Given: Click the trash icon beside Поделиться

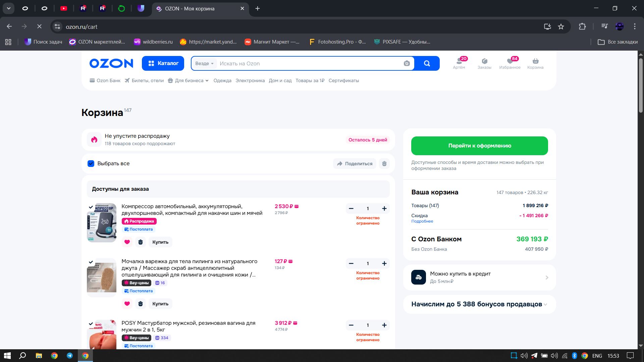Looking at the screenshot, I should (384, 164).
